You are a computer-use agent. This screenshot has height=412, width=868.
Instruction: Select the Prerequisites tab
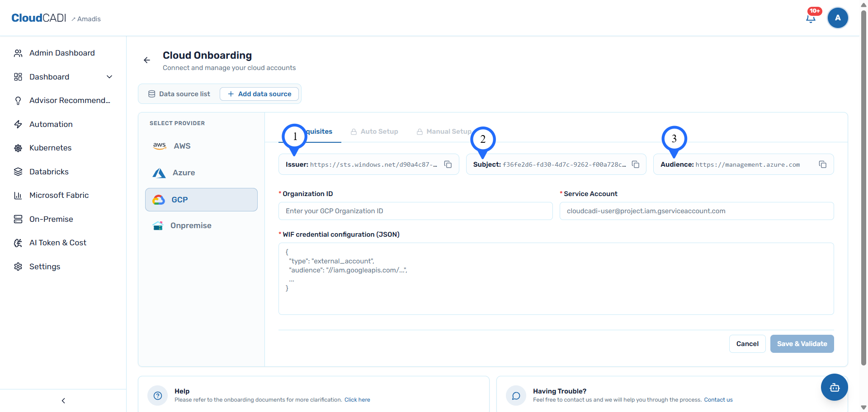coord(310,131)
